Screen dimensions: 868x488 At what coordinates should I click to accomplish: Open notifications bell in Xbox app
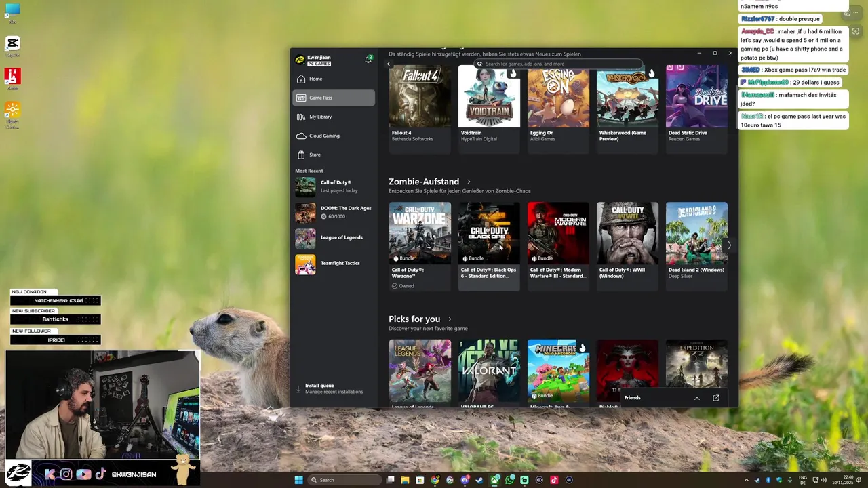coord(368,59)
